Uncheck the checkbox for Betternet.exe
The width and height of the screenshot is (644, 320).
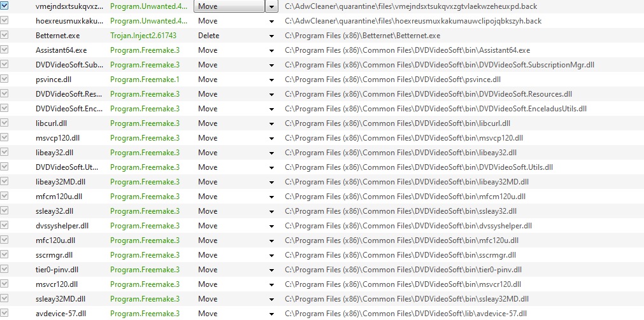coord(5,36)
